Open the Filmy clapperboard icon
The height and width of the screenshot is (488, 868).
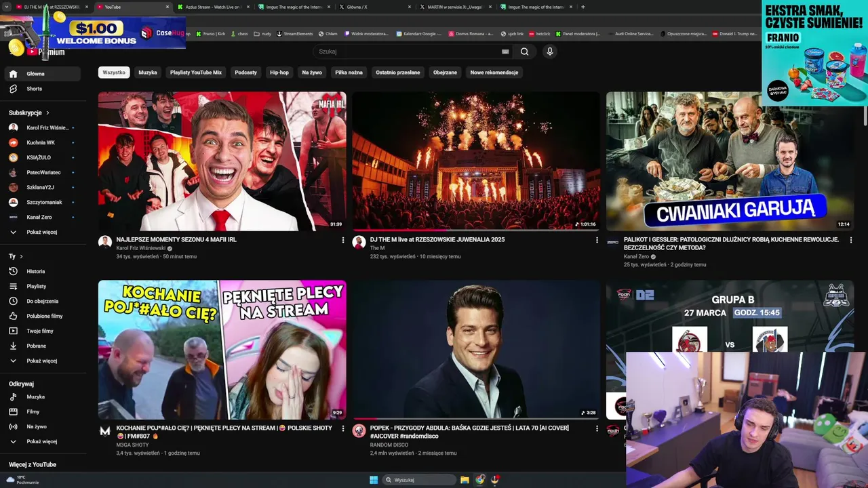(13, 411)
